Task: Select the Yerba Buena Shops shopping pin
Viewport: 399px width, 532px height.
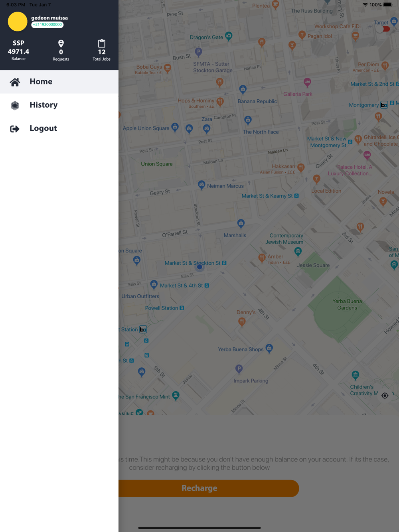Action: coord(269,348)
